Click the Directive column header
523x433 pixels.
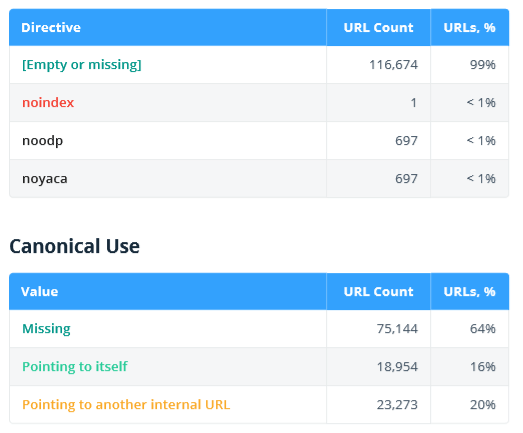tap(51, 27)
